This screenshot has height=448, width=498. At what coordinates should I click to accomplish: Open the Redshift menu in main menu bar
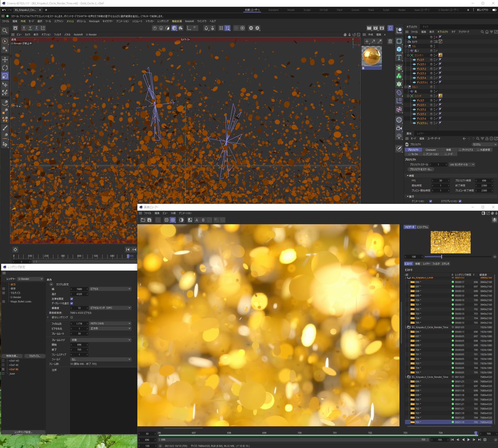coord(189,21)
